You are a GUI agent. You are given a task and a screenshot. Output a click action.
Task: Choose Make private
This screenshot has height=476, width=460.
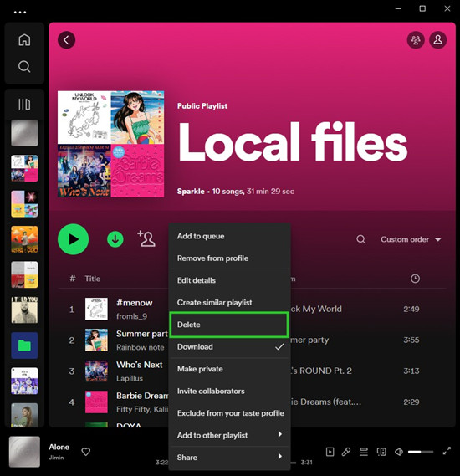point(230,369)
